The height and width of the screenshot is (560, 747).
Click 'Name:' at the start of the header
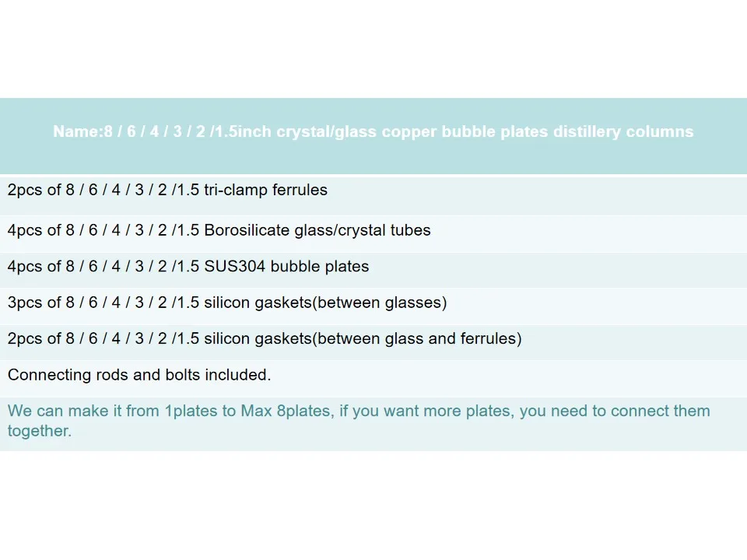pyautogui.click(x=77, y=131)
